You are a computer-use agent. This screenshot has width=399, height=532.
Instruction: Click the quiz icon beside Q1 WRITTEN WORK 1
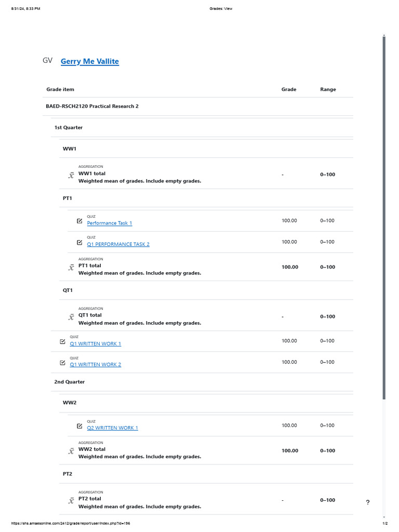pos(62,341)
